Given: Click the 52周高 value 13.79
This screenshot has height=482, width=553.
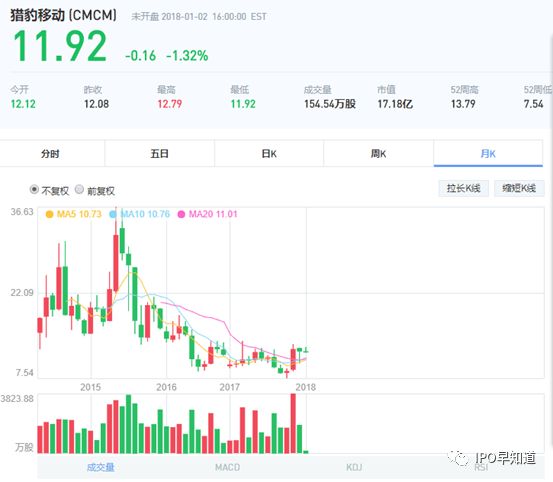Looking at the screenshot, I should click(x=463, y=104).
